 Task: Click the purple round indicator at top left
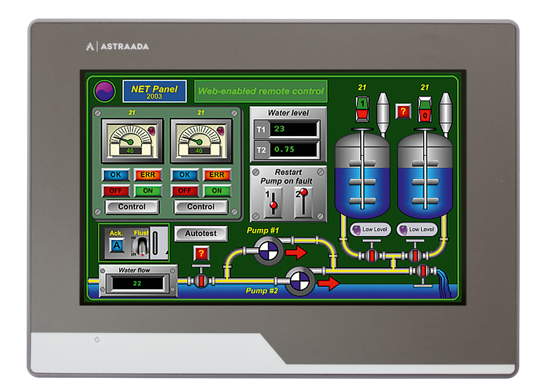tap(105, 91)
